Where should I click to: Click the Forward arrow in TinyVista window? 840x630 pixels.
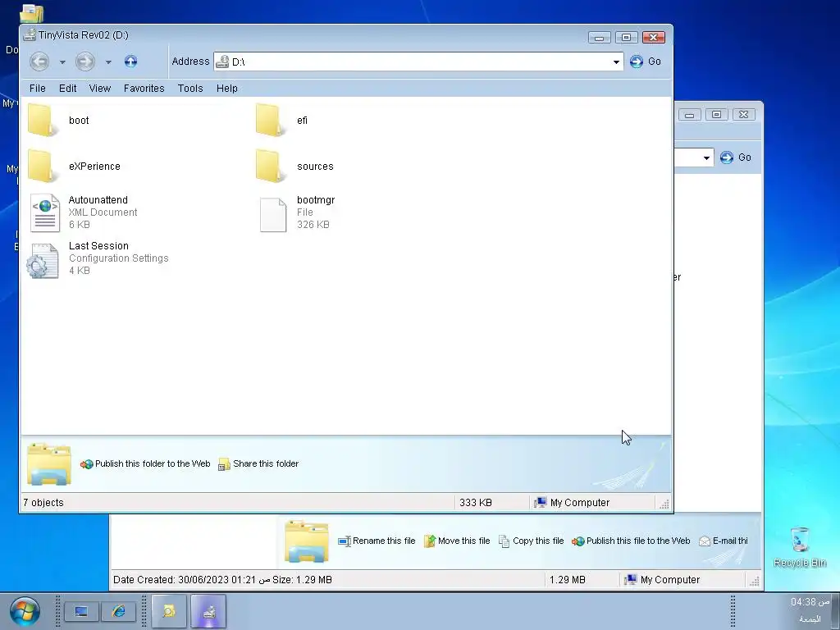coord(84,62)
